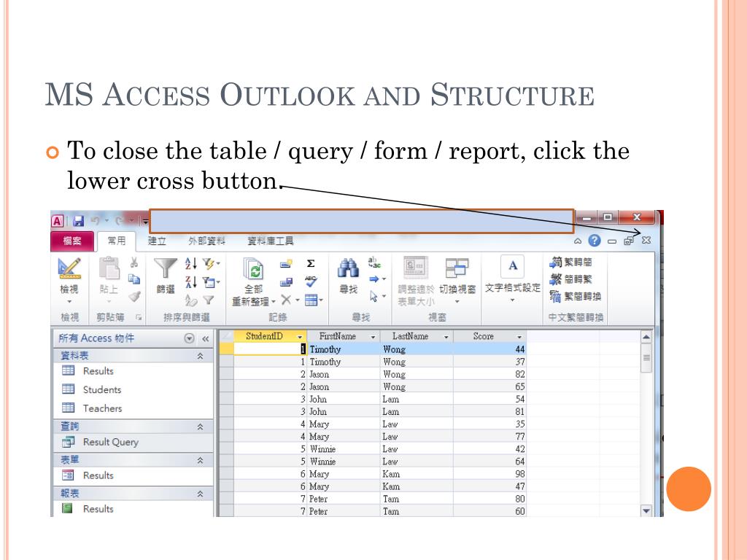
Task: Switch to the 建立 (Create) tab
Action: pyautogui.click(x=157, y=241)
